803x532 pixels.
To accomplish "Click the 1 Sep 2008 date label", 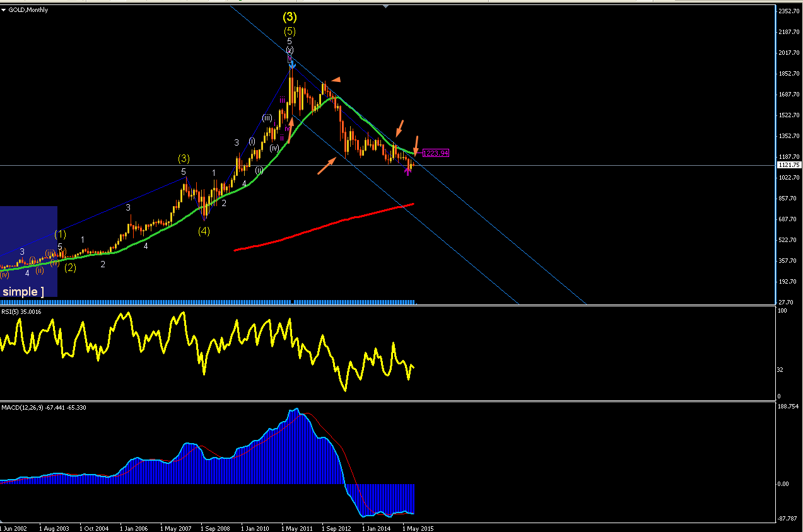I will [x=215, y=528].
